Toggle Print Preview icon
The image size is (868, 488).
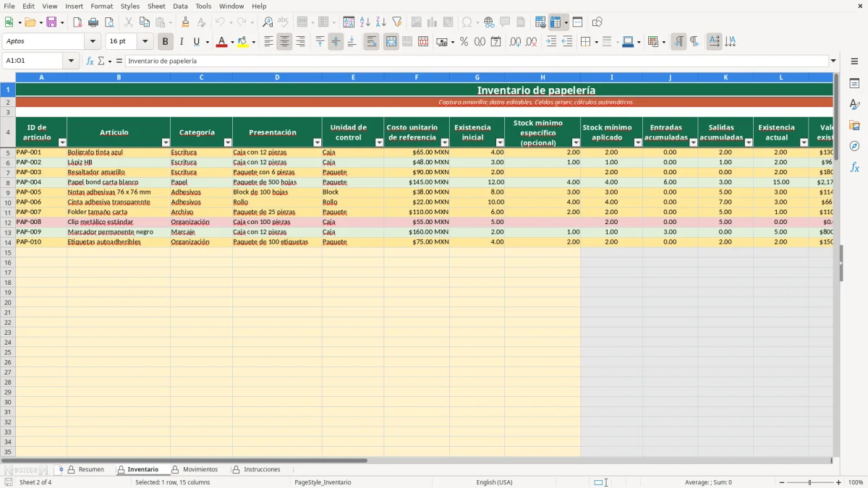[109, 22]
